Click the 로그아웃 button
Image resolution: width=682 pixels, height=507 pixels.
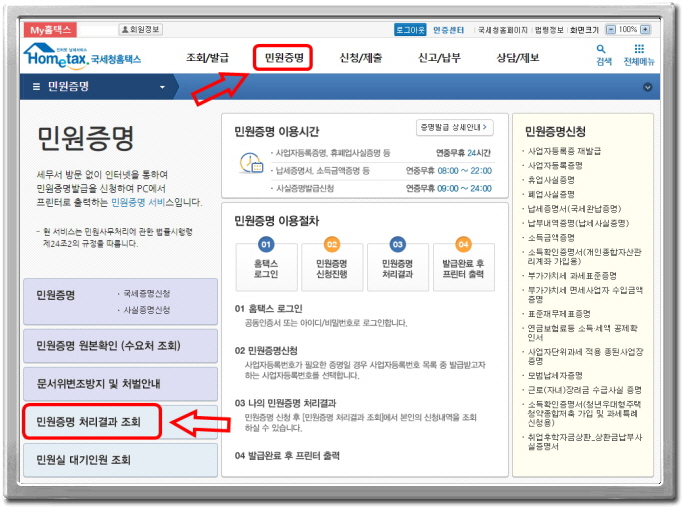[410, 30]
